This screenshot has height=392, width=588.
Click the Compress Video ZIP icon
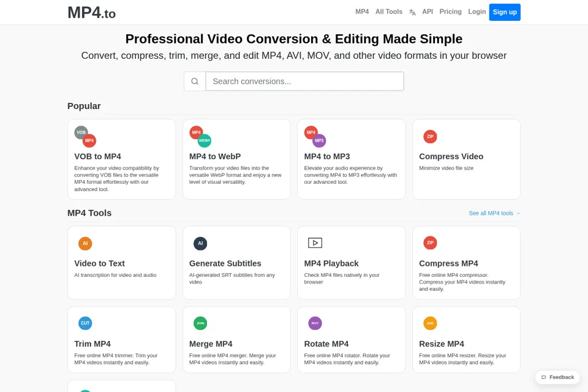click(x=430, y=137)
